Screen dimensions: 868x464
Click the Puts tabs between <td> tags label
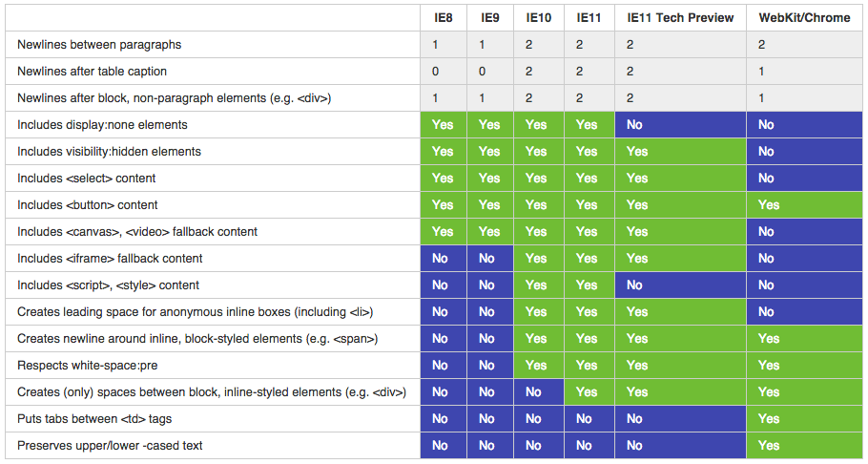point(94,418)
